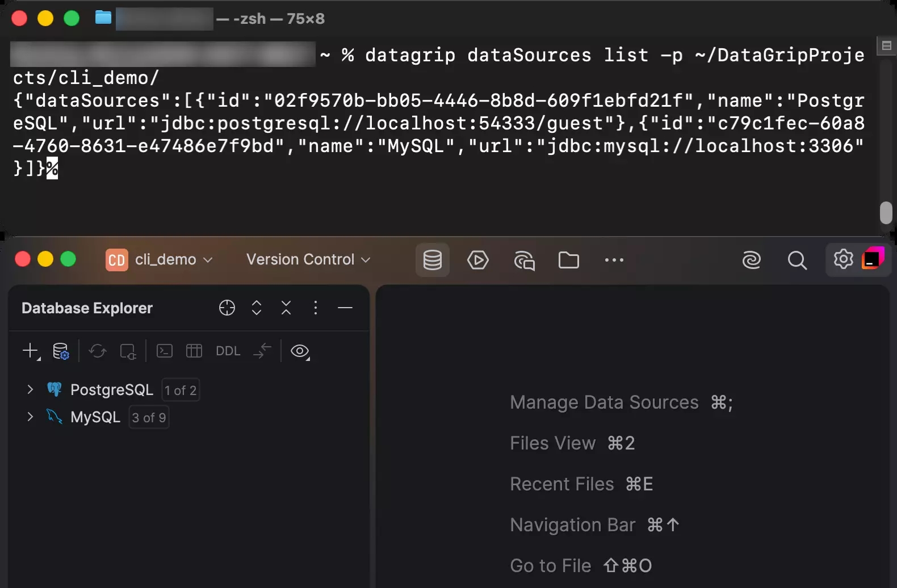Open IDE settings gear icon

tap(843, 259)
